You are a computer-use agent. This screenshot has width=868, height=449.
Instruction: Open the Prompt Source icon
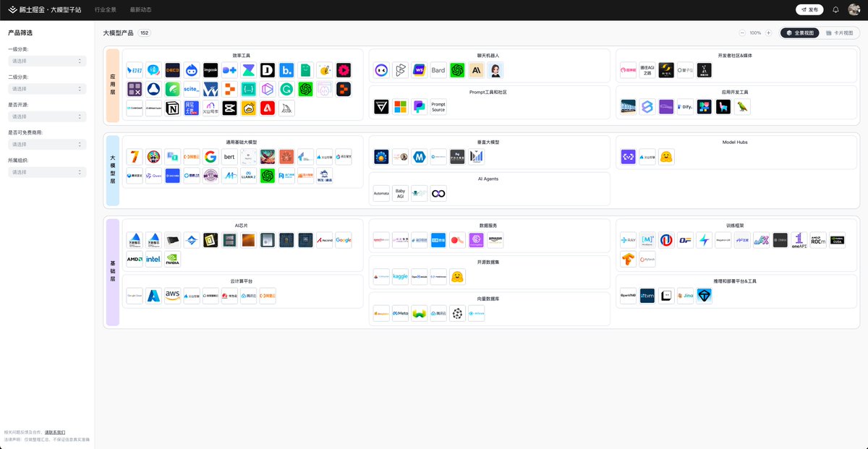[438, 107]
